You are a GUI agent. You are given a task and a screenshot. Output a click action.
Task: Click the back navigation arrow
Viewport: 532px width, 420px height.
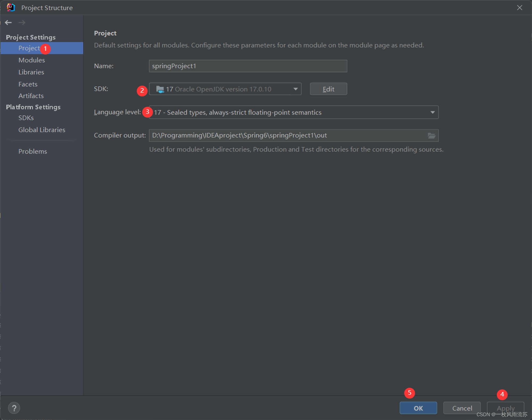[x=8, y=23]
